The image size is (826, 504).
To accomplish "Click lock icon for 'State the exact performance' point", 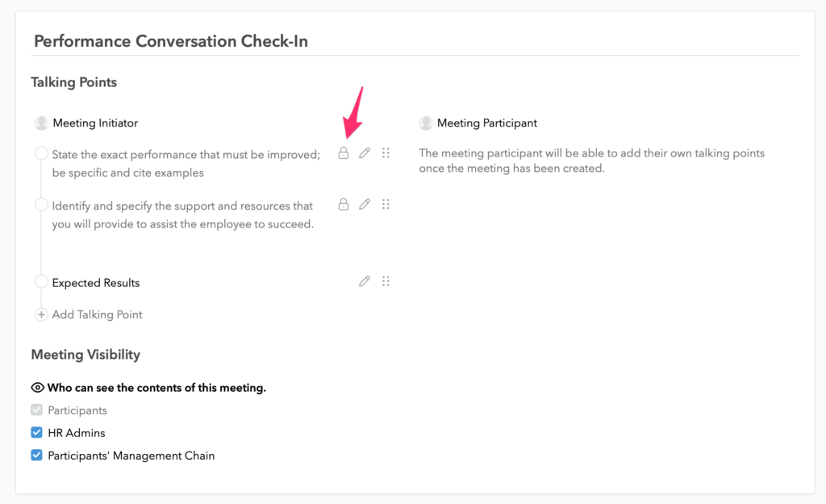I will pos(344,152).
